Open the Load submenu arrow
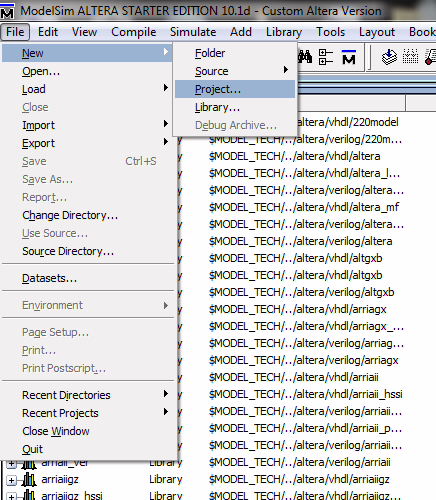Screen dimensions: 436x500 pyautogui.click(x=166, y=88)
